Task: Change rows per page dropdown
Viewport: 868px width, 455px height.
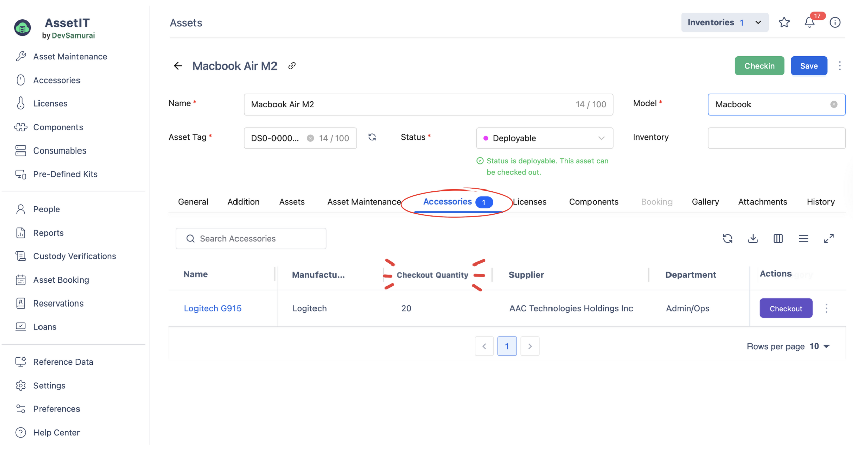Action: pos(819,346)
